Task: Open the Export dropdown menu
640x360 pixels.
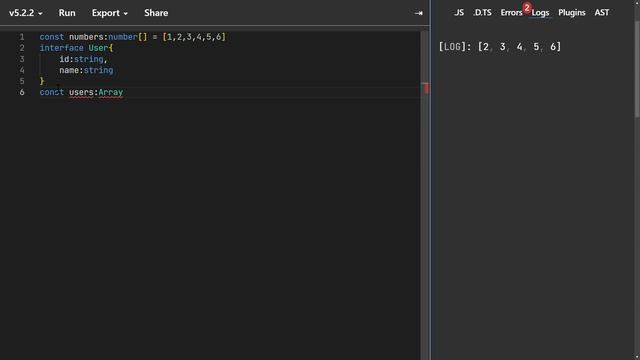Action: click(x=110, y=13)
